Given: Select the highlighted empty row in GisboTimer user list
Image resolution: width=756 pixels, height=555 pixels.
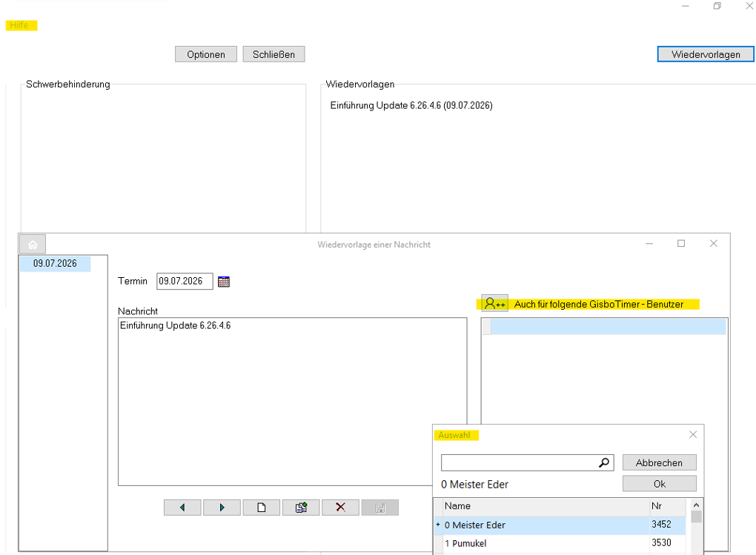Looking at the screenshot, I should pyautogui.click(x=604, y=327).
